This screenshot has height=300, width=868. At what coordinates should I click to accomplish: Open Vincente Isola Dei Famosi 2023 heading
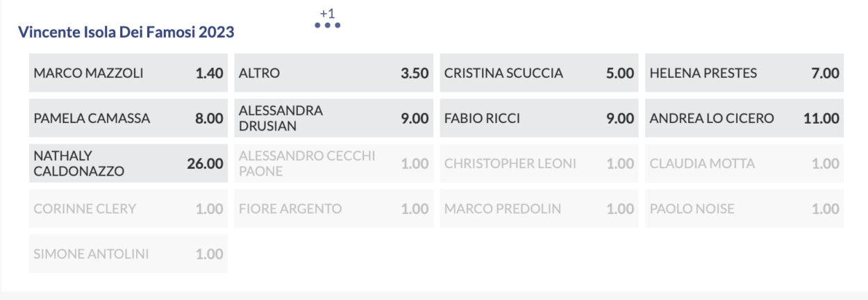[126, 32]
